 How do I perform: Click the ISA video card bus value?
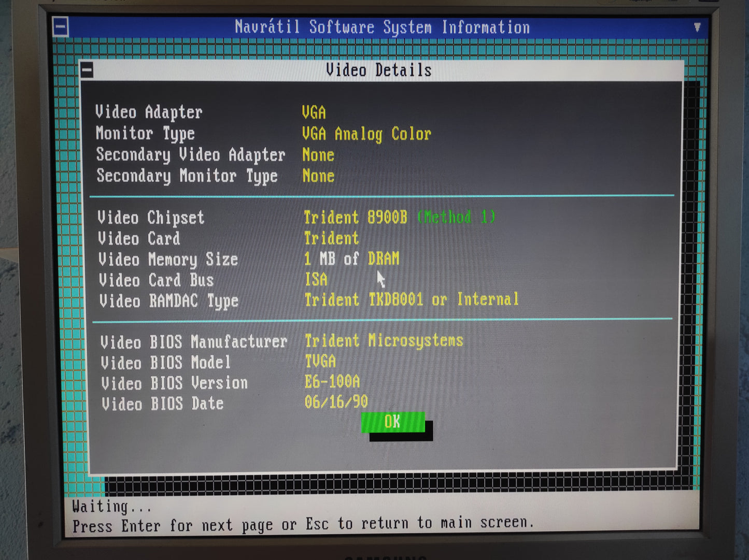click(x=316, y=280)
